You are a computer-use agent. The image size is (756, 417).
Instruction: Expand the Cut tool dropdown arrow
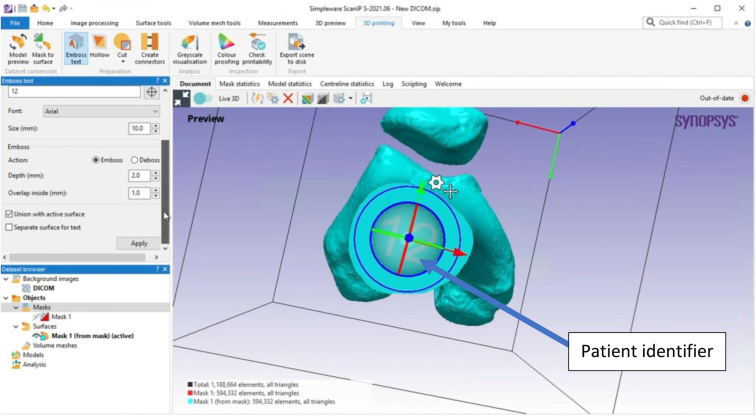122,60
